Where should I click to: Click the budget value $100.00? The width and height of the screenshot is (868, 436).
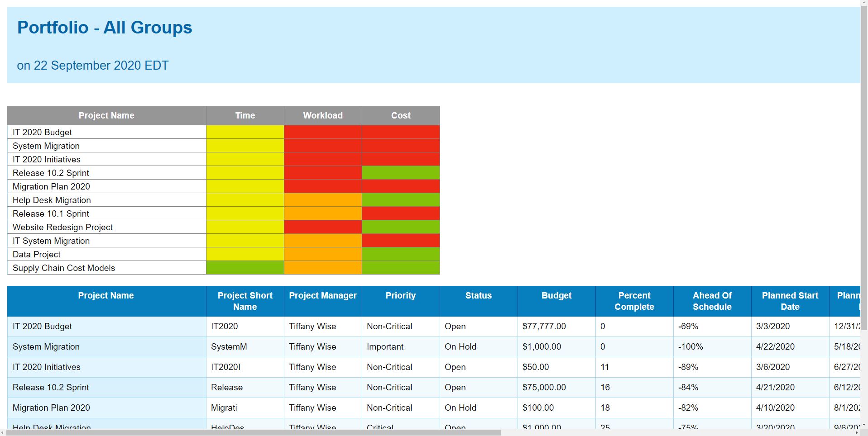538,408
